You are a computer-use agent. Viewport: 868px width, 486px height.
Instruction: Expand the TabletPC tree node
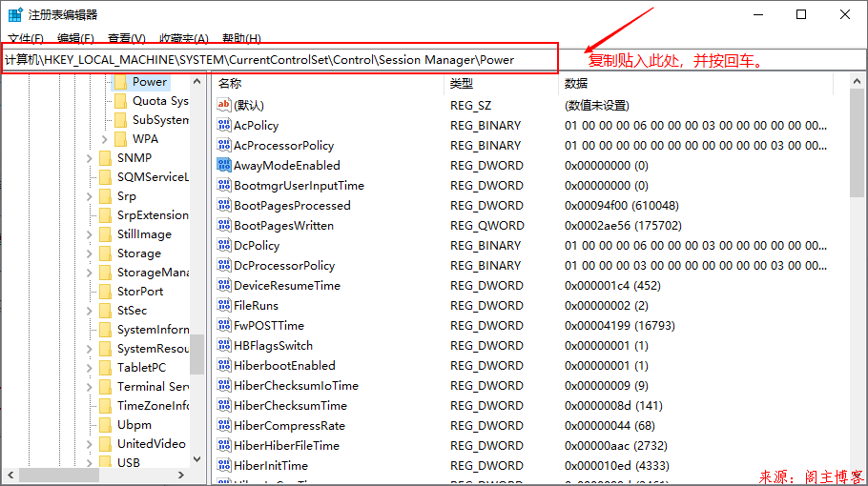click(89, 368)
